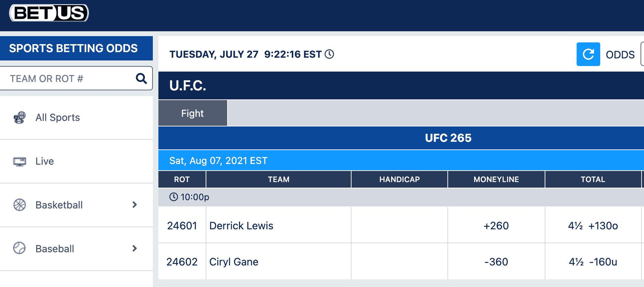The height and width of the screenshot is (287, 644).
Task: Select Ciryl Gane moneyline -360
Action: pos(496,262)
